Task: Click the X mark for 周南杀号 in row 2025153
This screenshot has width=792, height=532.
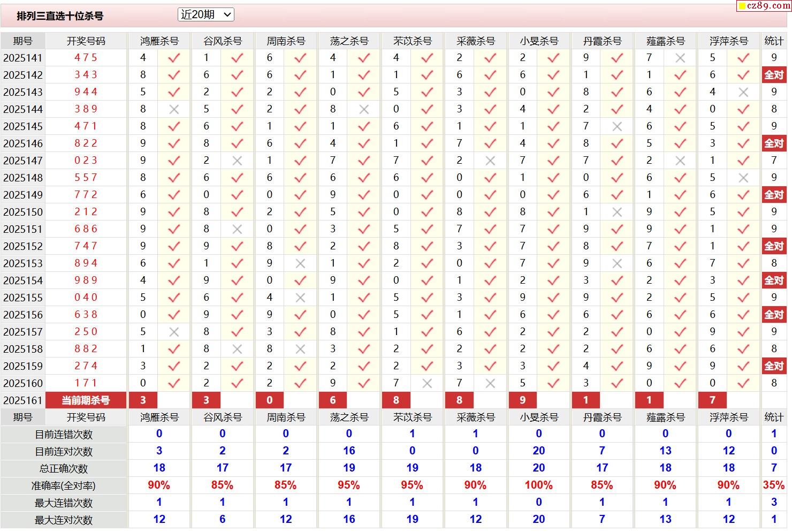Action: 300,263
